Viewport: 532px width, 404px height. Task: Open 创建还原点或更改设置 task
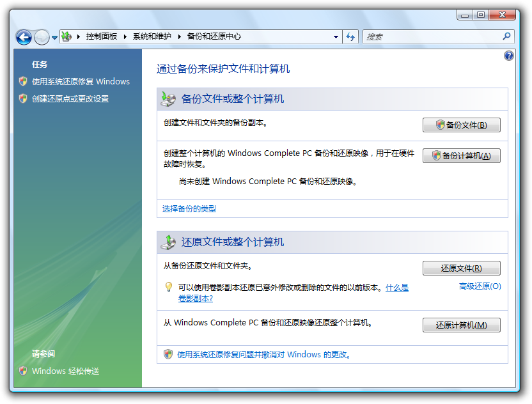coord(70,98)
